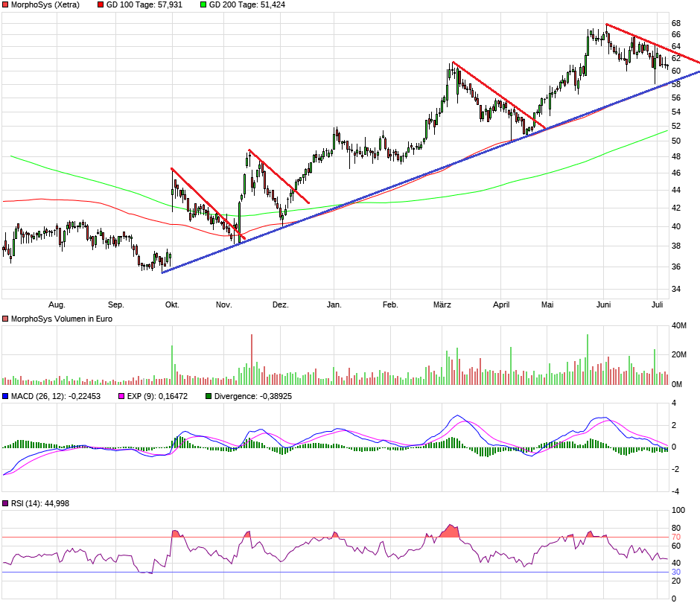Click the 'Feb.' month label on the time axis
Viewport: 700px width, 606px height.
[x=390, y=304]
